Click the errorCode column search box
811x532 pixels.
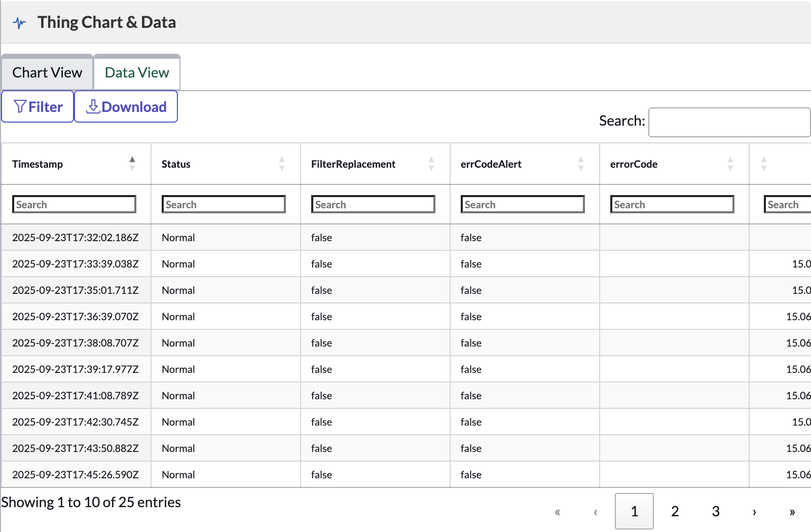[x=672, y=204]
